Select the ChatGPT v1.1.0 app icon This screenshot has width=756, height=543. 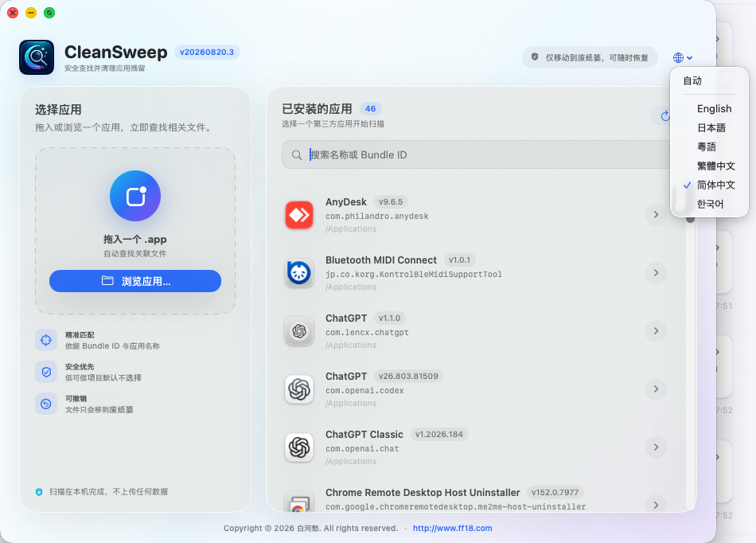click(x=299, y=331)
